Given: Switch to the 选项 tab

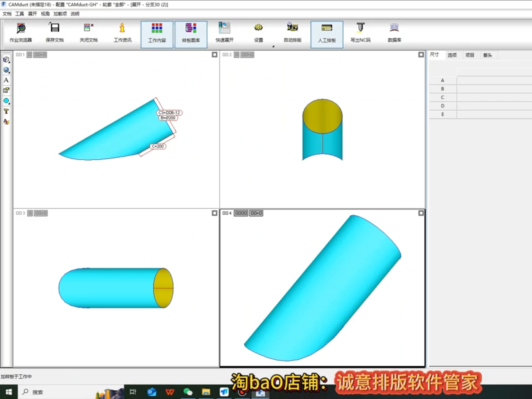Looking at the screenshot, I should coord(452,55).
